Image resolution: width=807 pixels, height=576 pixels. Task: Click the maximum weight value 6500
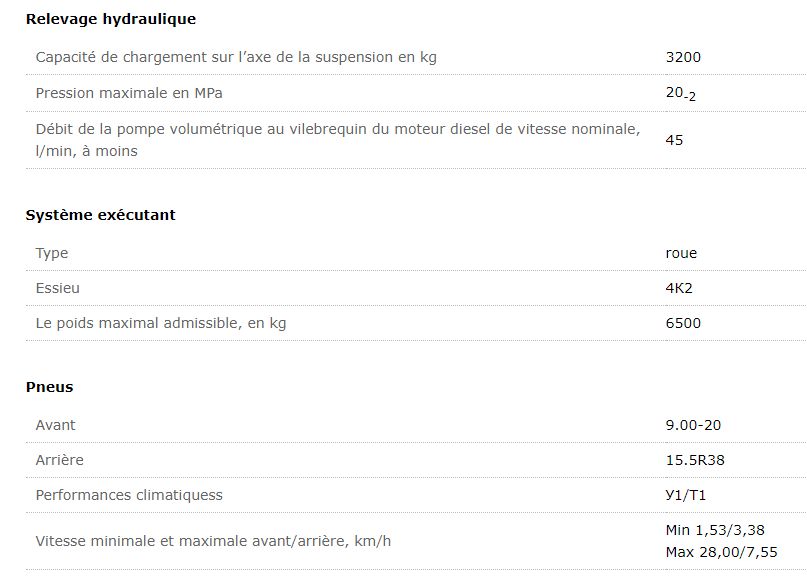[x=683, y=323]
